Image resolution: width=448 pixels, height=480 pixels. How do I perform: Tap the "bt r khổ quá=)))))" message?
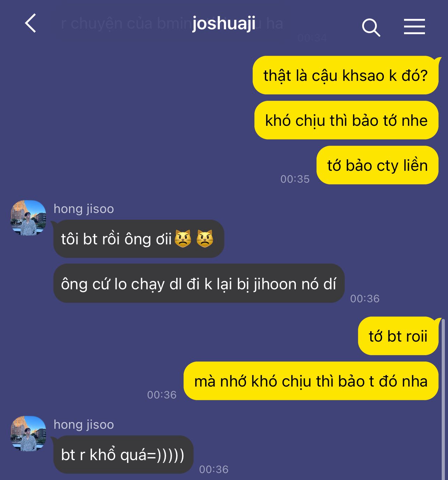pyautogui.click(x=123, y=455)
